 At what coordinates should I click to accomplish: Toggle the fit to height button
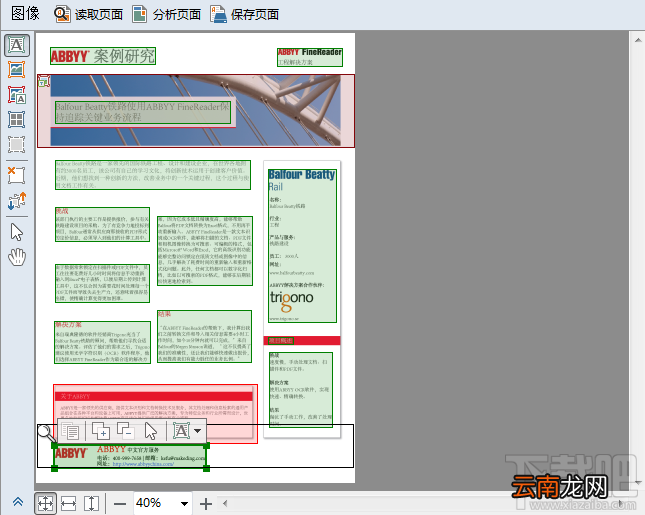tap(91, 503)
